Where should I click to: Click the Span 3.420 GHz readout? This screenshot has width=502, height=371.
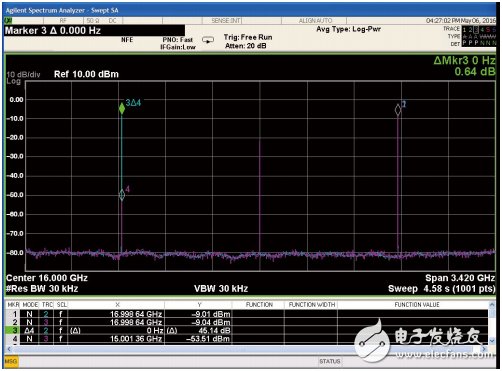pyautogui.click(x=460, y=278)
